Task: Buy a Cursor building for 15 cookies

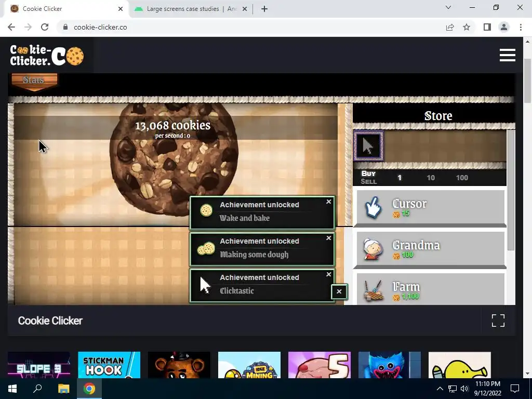Action: point(430,208)
